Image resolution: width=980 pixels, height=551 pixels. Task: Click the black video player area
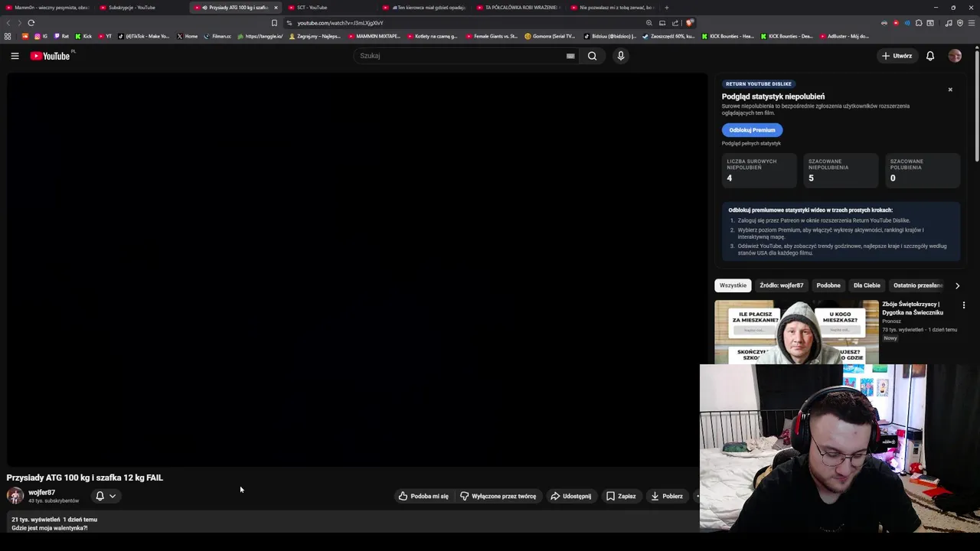(x=358, y=269)
